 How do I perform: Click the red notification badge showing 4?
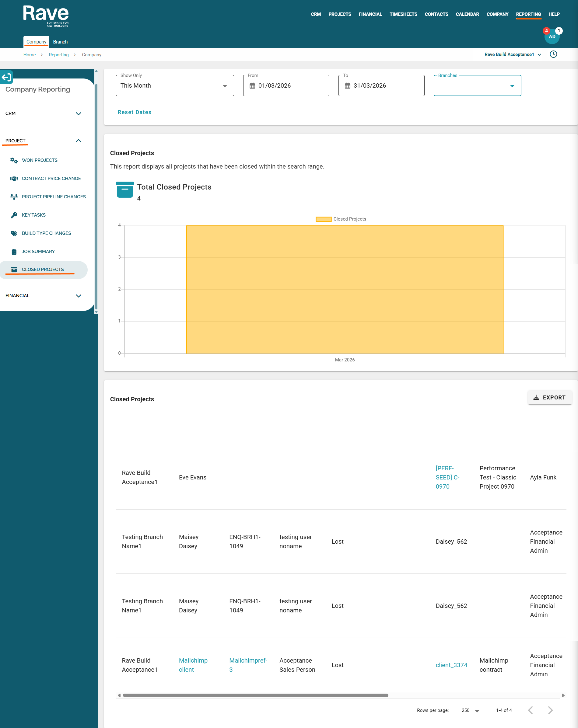click(x=546, y=31)
